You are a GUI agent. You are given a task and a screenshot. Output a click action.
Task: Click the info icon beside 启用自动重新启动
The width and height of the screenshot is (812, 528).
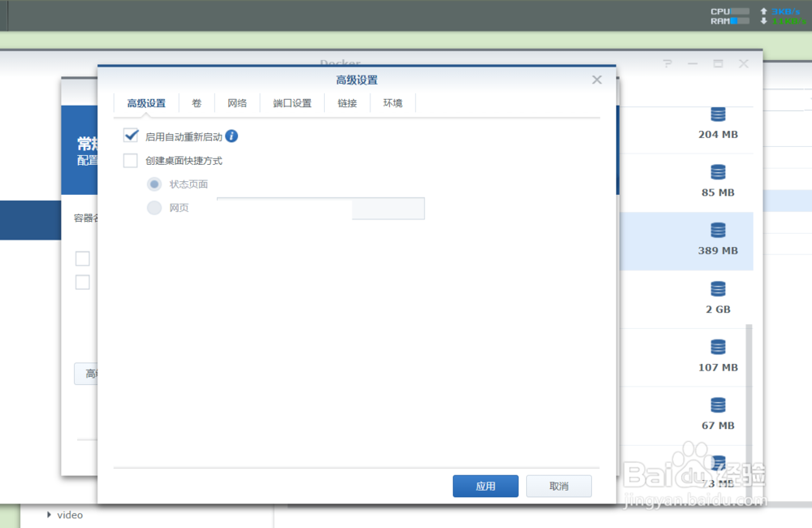tap(231, 136)
